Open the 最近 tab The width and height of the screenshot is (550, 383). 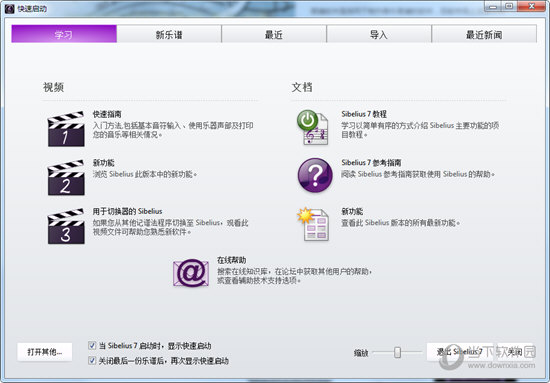pyautogui.click(x=274, y=34)
